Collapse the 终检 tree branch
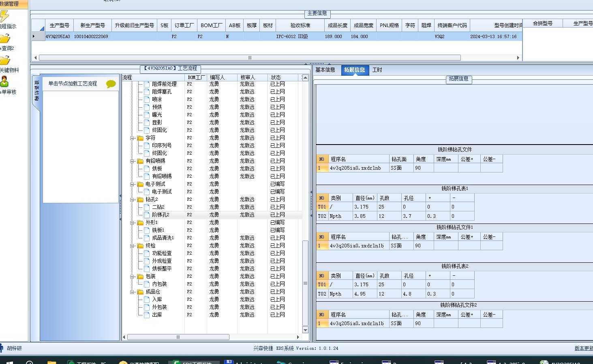The width and height of the screenshot is (593, 364). coord(132,246)
